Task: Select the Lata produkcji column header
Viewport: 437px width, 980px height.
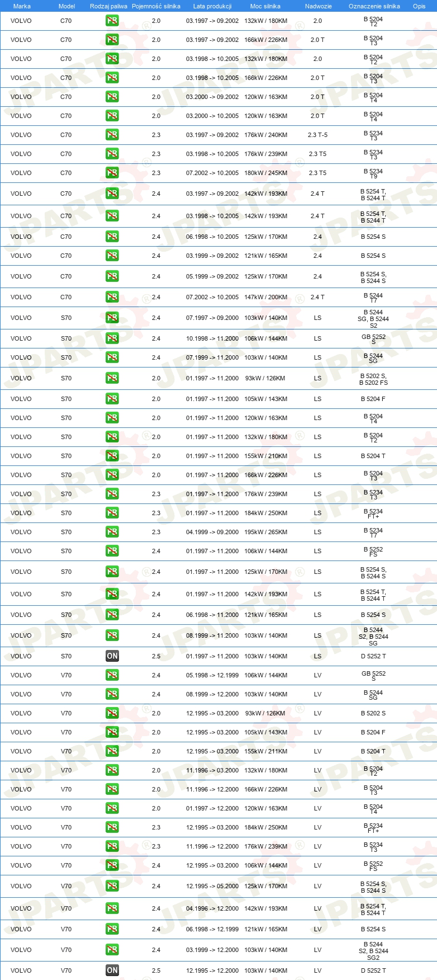Action: [212, 6]
